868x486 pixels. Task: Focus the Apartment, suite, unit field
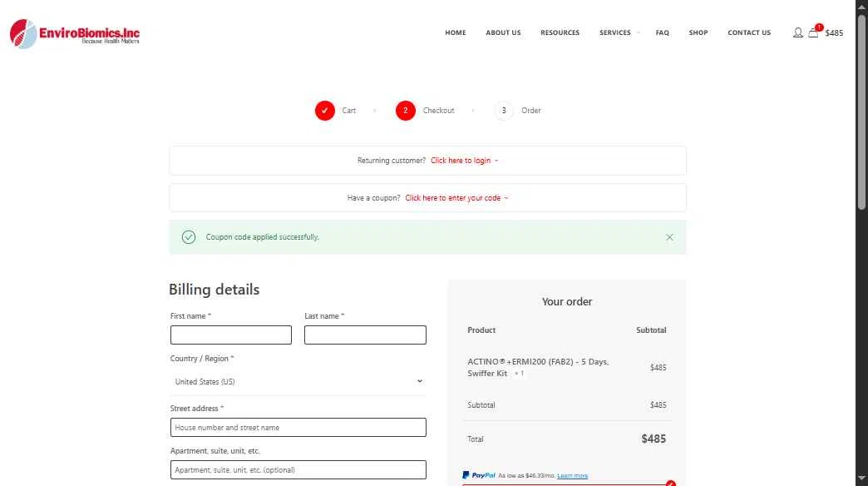pyautogui.click(x=298, y=470)
